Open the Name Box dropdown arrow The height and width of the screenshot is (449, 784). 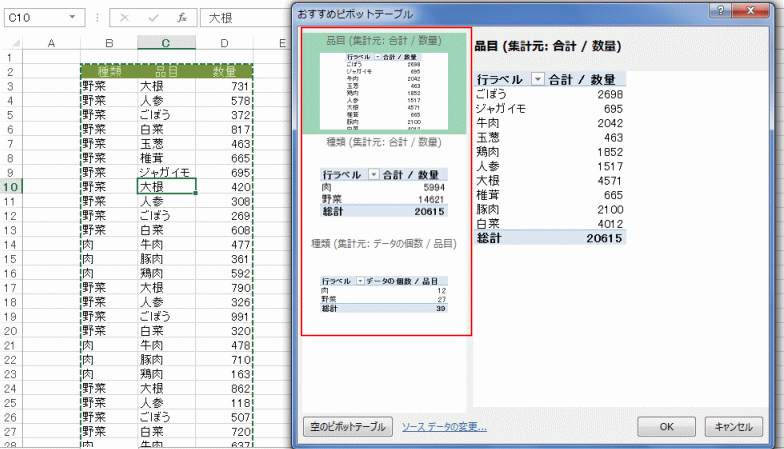point(72,18)
